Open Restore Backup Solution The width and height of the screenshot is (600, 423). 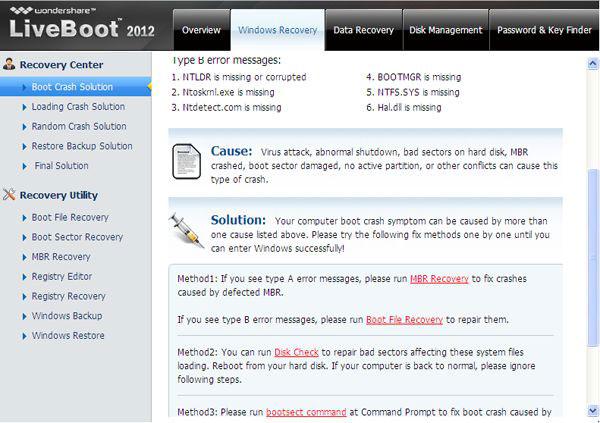(82, 146)
